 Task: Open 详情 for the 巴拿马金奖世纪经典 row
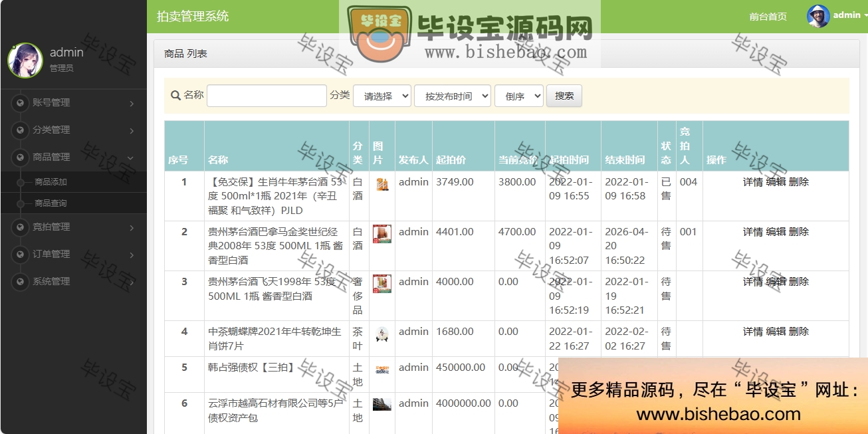pyautogui.click(x=753, y=232)
